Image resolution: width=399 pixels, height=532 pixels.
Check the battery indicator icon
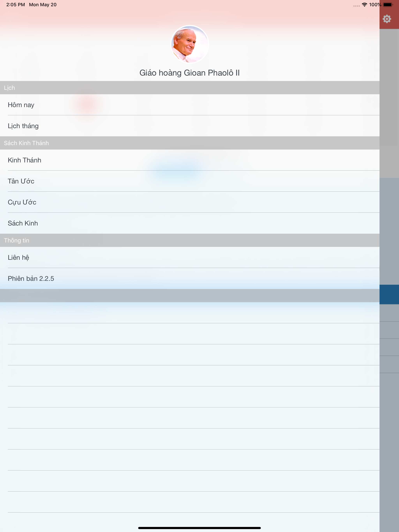[388, 4]
